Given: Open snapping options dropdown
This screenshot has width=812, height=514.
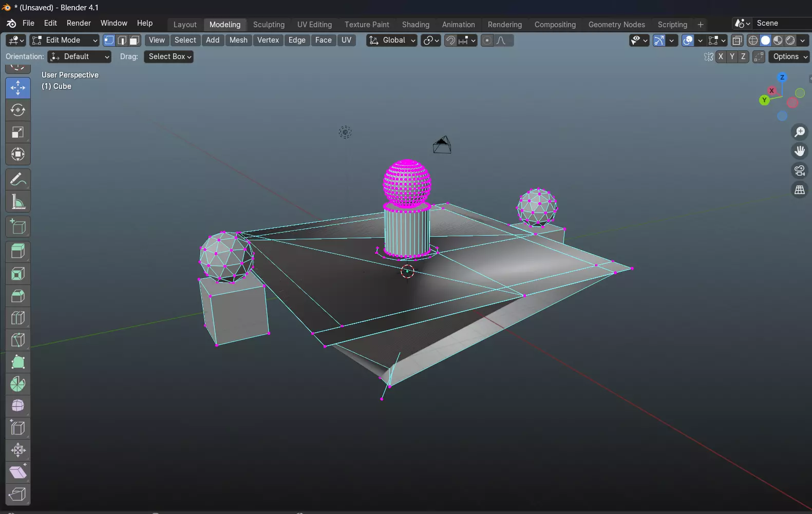Looking at the screenshot, I should click(467, 40).
